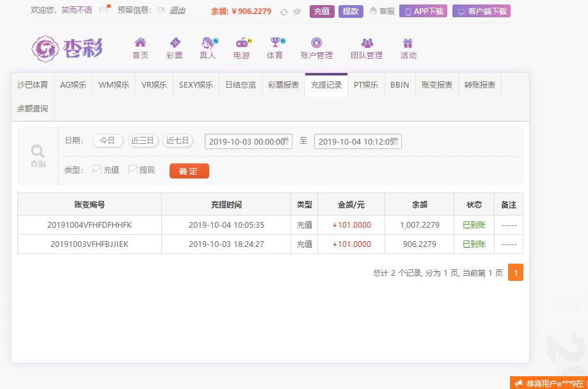Switch to BBIN tab
The image size is (588, 389).
(400, 85)
